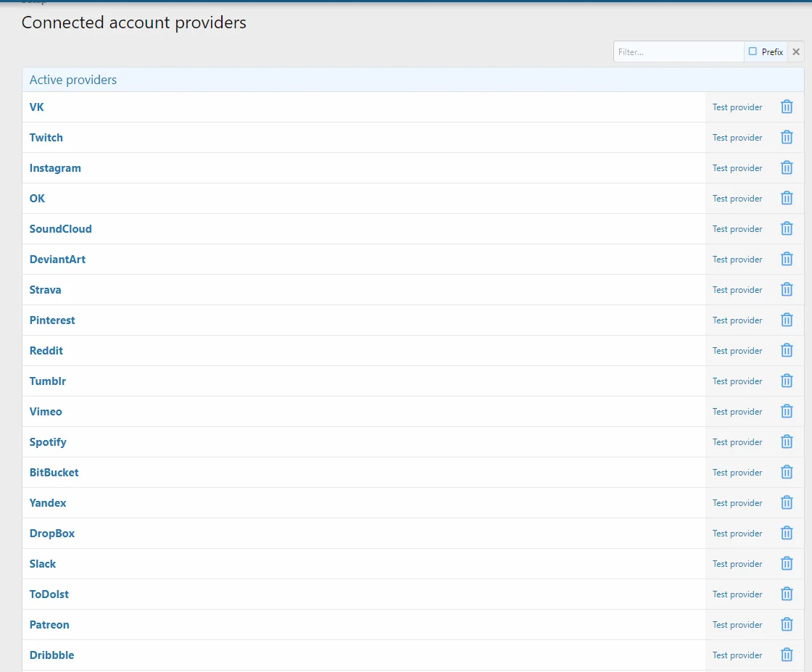
Task: Click the trash icon for Twitch
Action: click(x=787, y=138)
